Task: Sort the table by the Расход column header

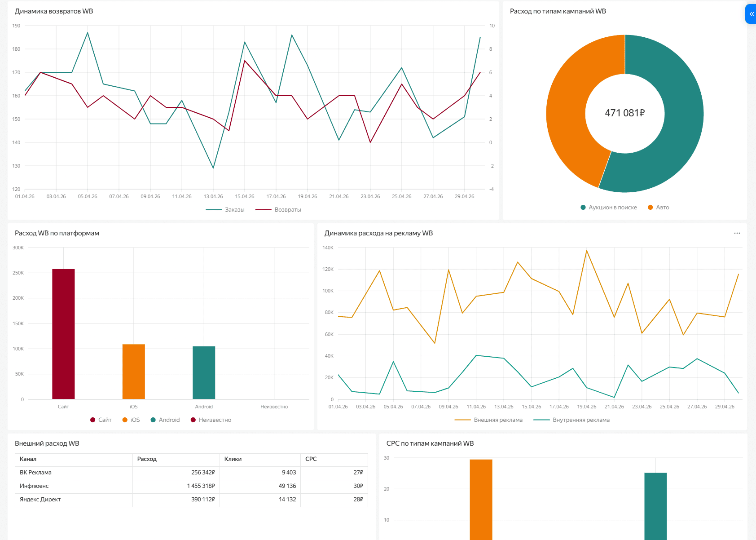Action: point(176,459)
